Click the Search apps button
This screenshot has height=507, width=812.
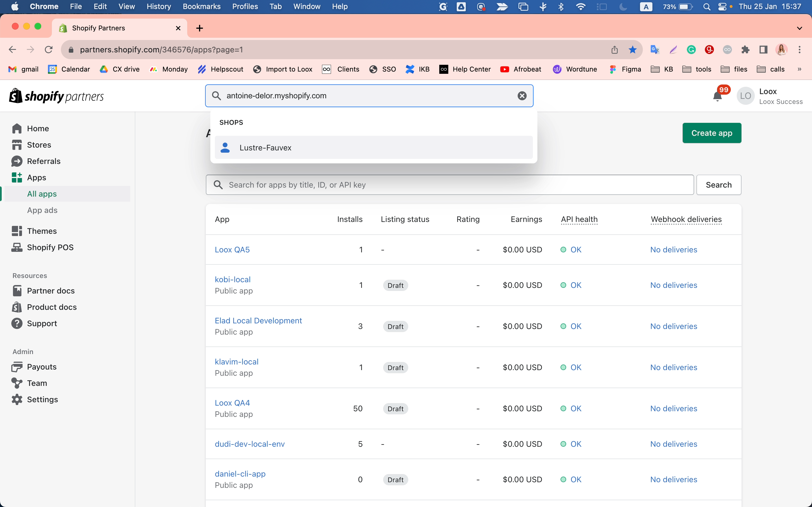[719, 185]
